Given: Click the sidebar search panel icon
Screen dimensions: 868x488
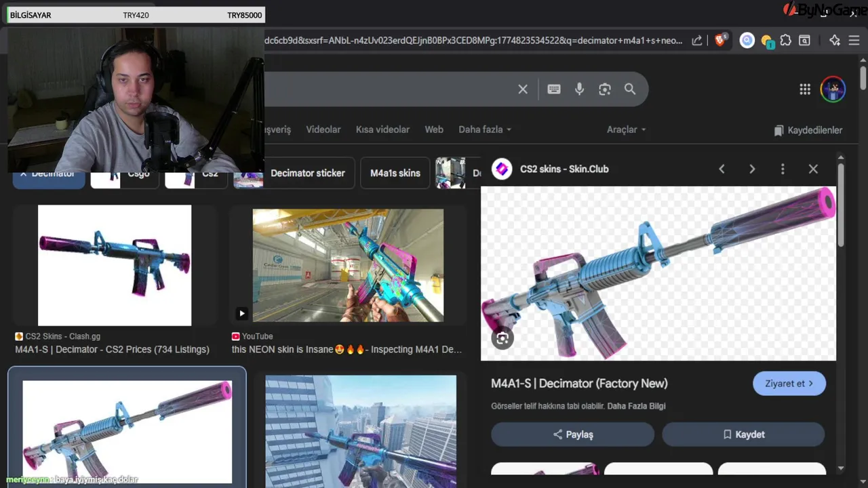Looking at the screenshot, I should click(804, 41).
